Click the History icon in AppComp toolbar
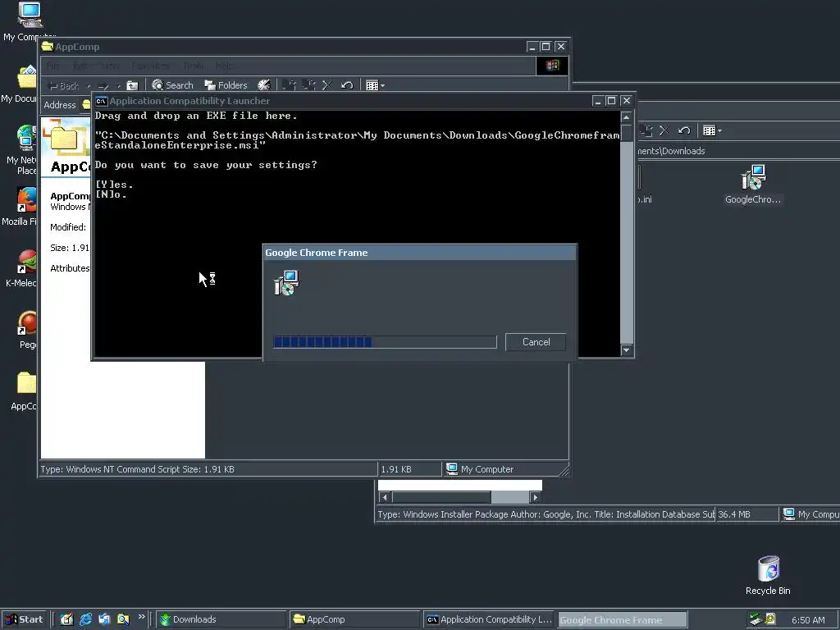The image size is (840, 630). (263, 85)
